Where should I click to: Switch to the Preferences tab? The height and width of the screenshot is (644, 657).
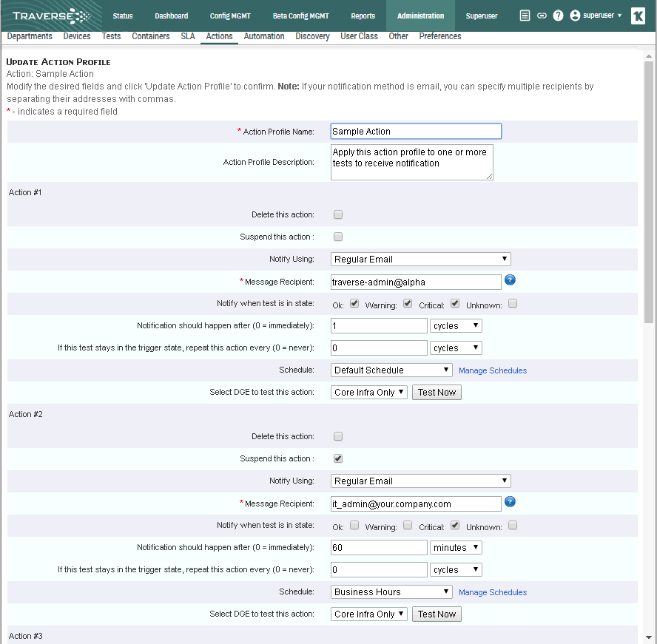[x=440, y=36]
